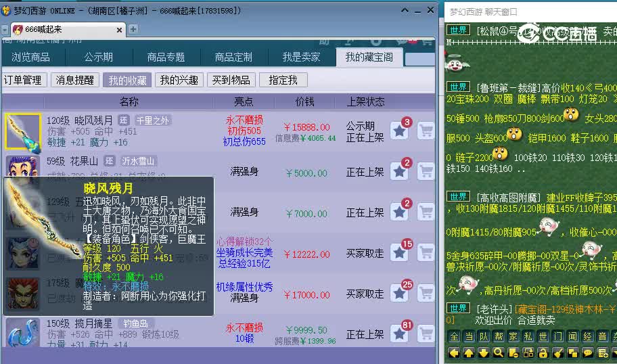This screenshot has height=364, width=617.
Task: Toggle chat lock padlock icon
Action: (x=543, y=353)
